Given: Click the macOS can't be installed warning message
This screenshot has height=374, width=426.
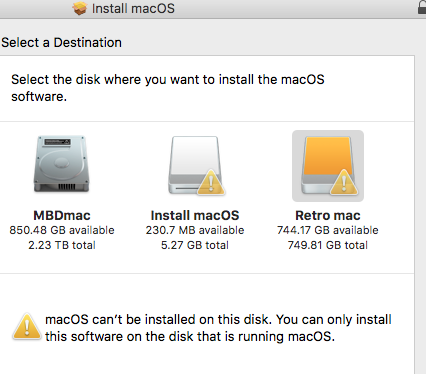Looking at the screenshot, I should (218, 328).
